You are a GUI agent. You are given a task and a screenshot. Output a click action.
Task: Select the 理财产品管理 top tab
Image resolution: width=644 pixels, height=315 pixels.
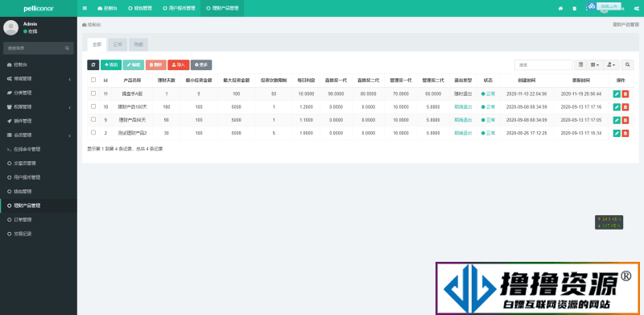tap(222, 8)
